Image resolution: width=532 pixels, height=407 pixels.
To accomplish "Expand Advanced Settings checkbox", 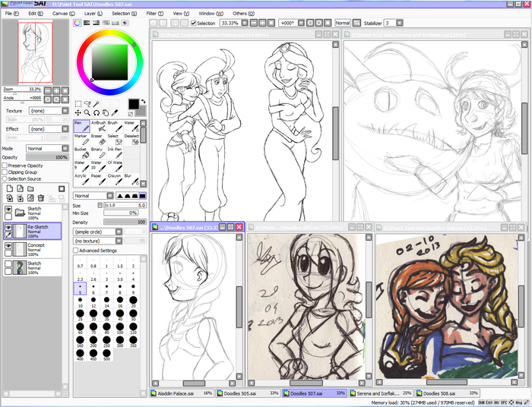I will pos(75,251).
